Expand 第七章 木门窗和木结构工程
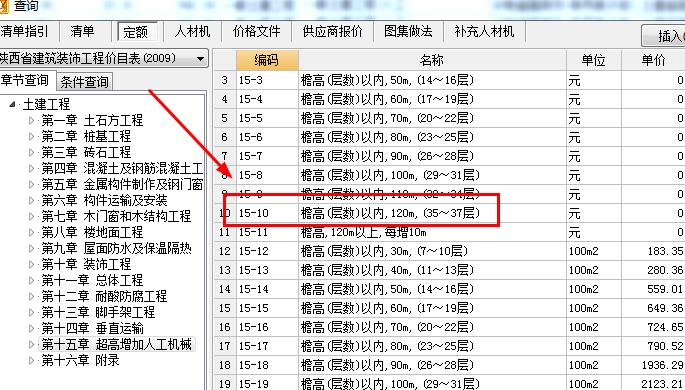Image resolution: width=685 pixels, height=390 pixels. [31, 216]
